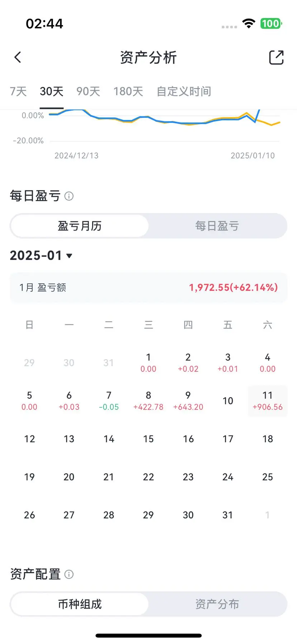Image resolution: width=297 pixels, height=644 pixels.
Task: Toggle to 资产分布 view
Action: [x=217, y=604]
